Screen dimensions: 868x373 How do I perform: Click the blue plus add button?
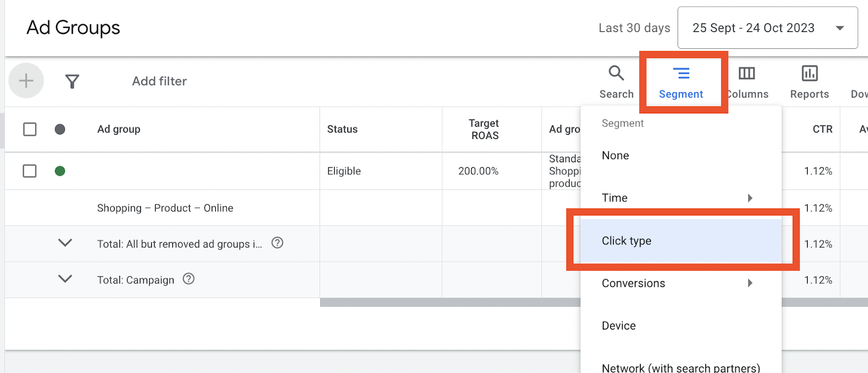coord(26,81)
